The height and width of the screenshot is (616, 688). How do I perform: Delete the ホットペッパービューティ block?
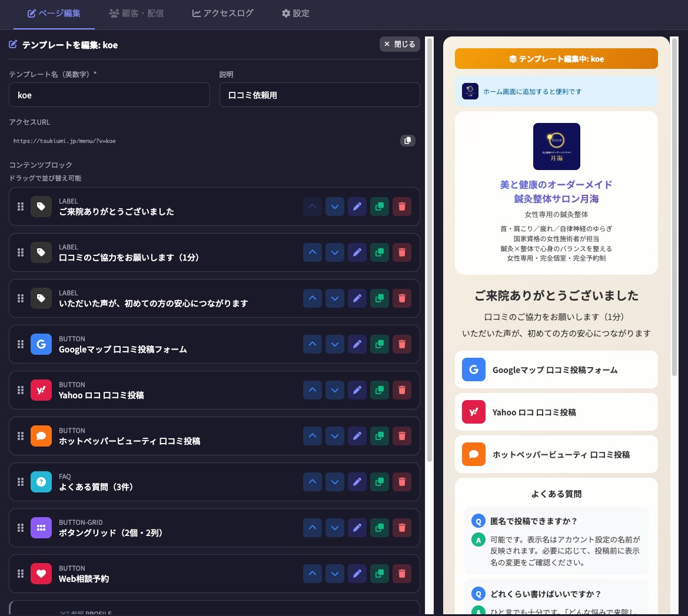402,436
